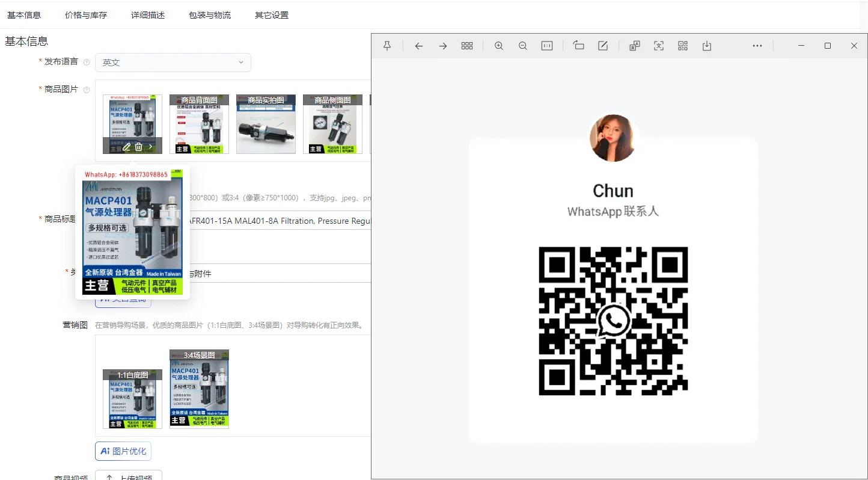This screenshot has height=480, width=868.
Task: Zoom out on the QR image
Action: (x=523, y=46)
